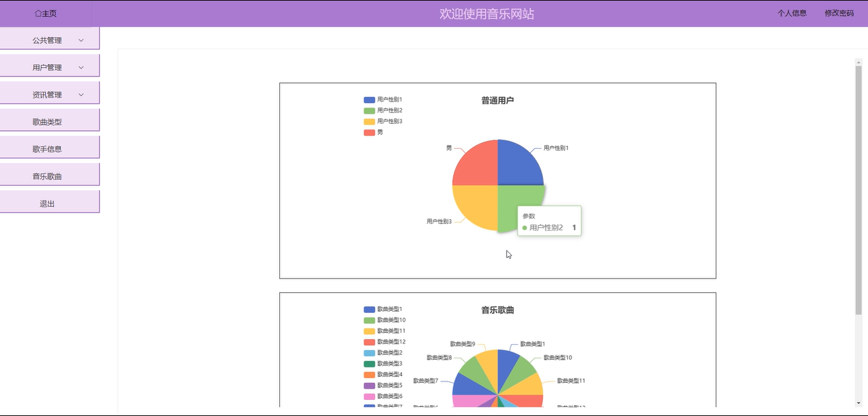Click the 欢迎使用音乐网站 header title
The height and width of the screenshot is (416, 868).
pyautogui.click(x=487, y=13)
